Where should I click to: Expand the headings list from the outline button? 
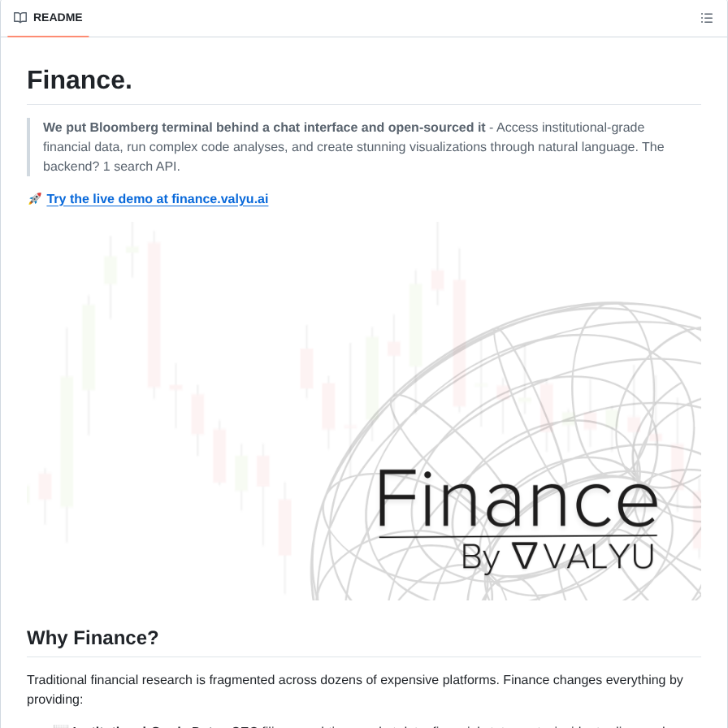[707, 17]
